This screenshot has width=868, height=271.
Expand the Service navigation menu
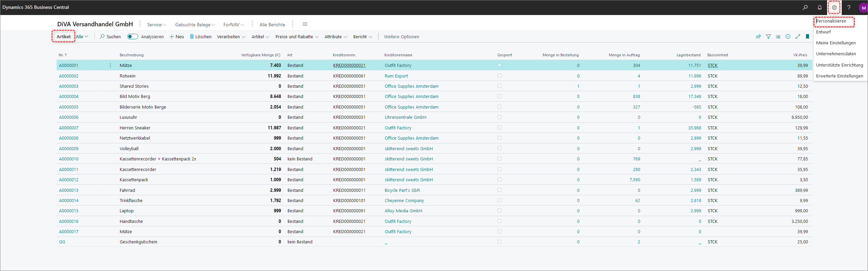pyautogui.click(x=157, y=25)
